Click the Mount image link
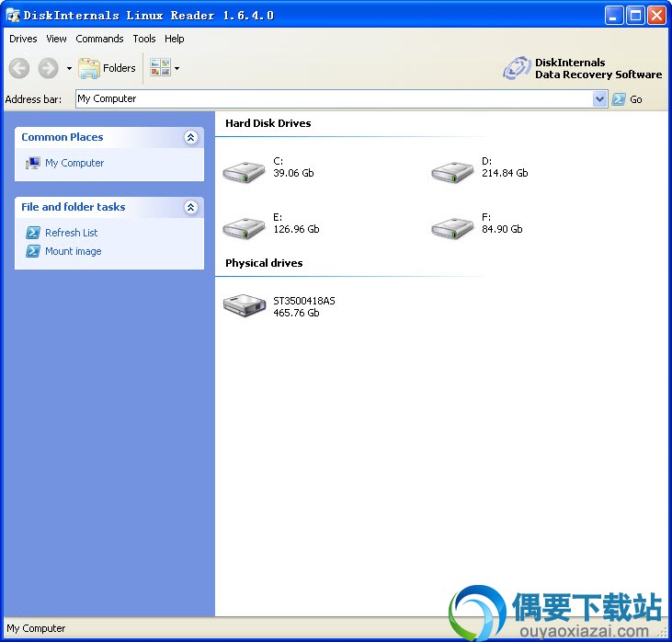Image resolution: width=672 pixels, height=642 pixels. click(74, 251)
